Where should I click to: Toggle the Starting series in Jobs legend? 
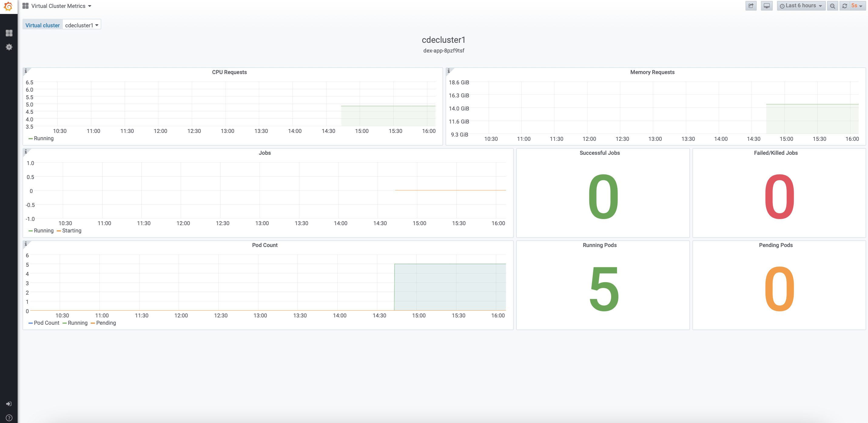click(x=72, y=231)
